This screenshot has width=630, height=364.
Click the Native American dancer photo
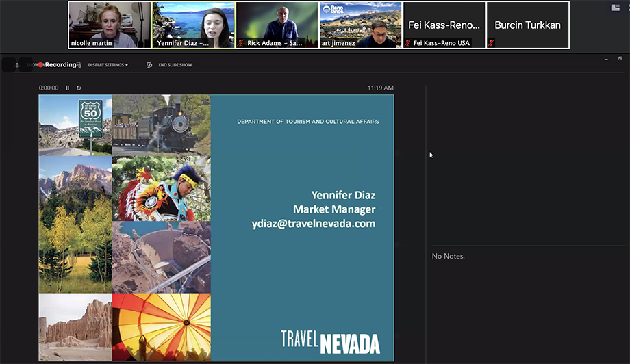click(161, 189)
